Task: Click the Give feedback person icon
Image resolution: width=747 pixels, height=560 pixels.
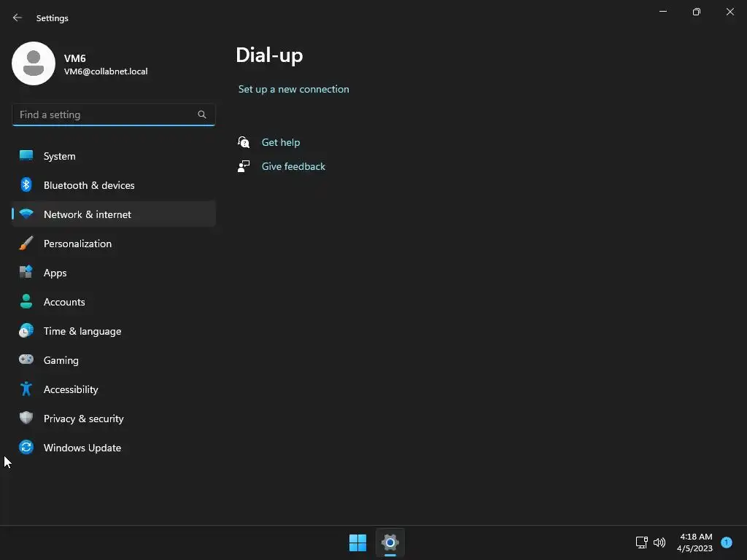Action: click(244, 166)
